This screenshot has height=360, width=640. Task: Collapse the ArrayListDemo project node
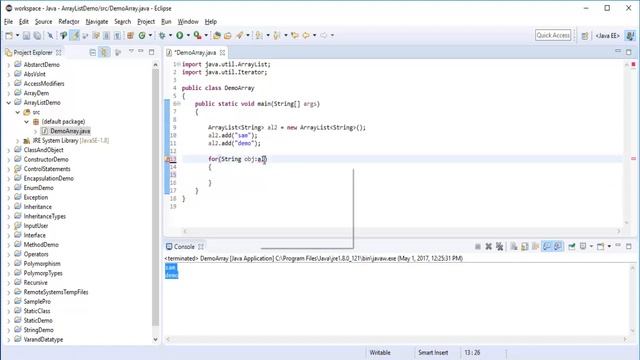[9, 103]
